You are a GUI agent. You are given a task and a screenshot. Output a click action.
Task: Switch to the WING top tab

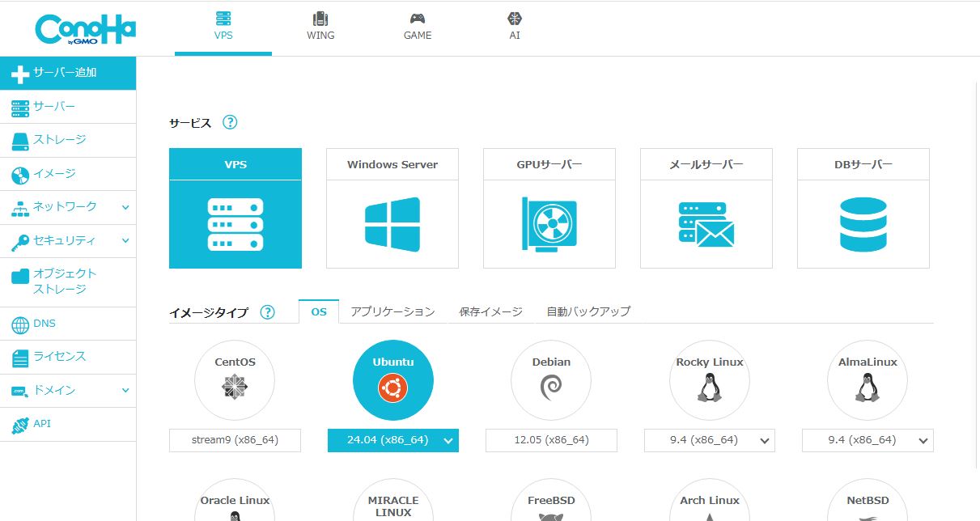[x=320, y=27]
